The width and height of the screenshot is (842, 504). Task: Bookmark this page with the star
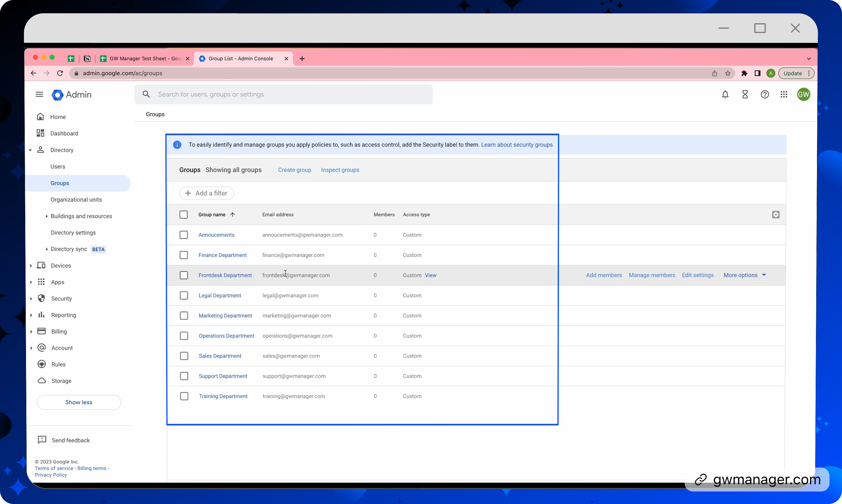tap(728, 73)
